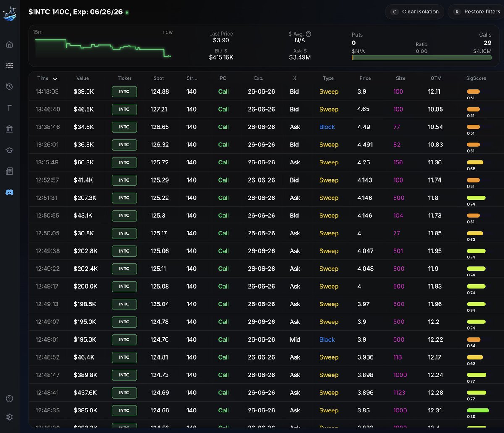Click the $46.4K value cell
The height and width of the screenshot is (433, 504).
click(x=84, y=357)
